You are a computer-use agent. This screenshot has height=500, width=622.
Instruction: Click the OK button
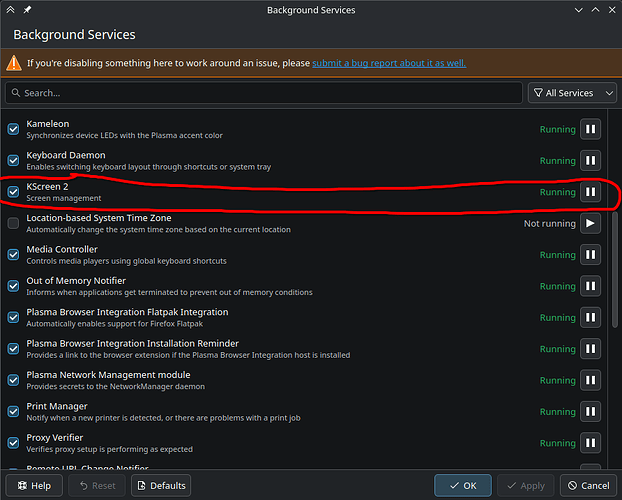tap(462, 485)
